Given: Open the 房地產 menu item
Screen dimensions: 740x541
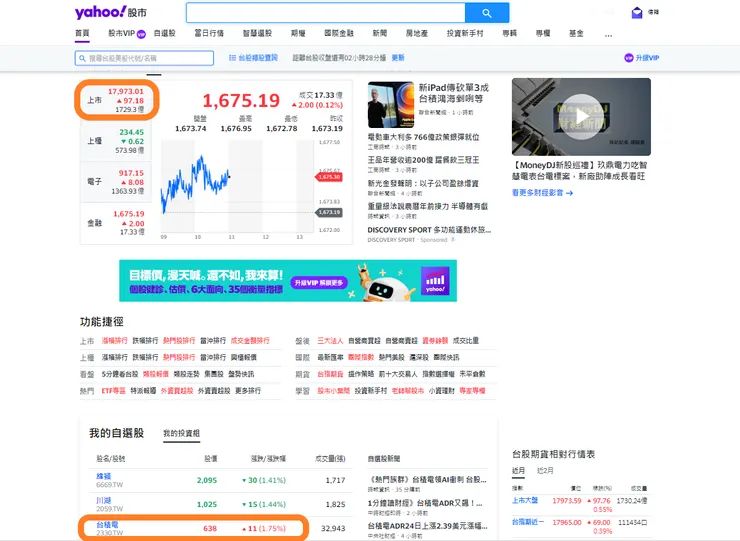Looking at the screenshot, I should tap(417, 33).
